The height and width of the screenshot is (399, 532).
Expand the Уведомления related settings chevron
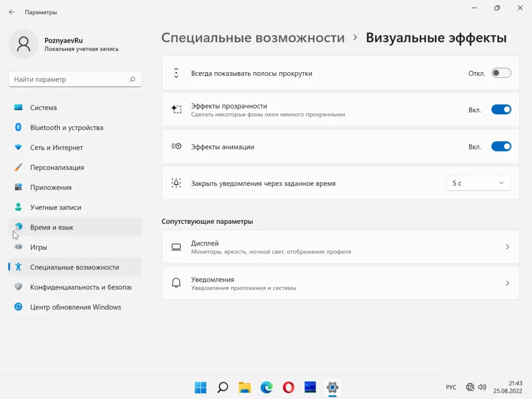507,283
